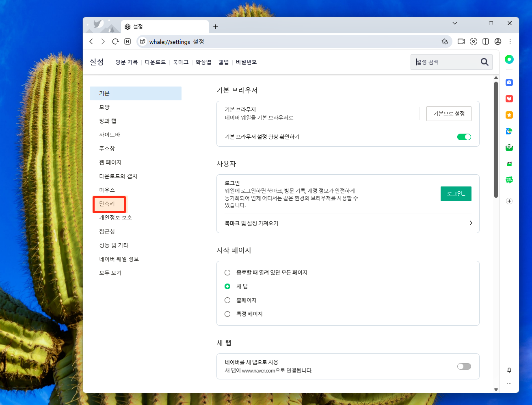Add a sidebar app with the plus icon
532x405 pixels.
[509, 201]
